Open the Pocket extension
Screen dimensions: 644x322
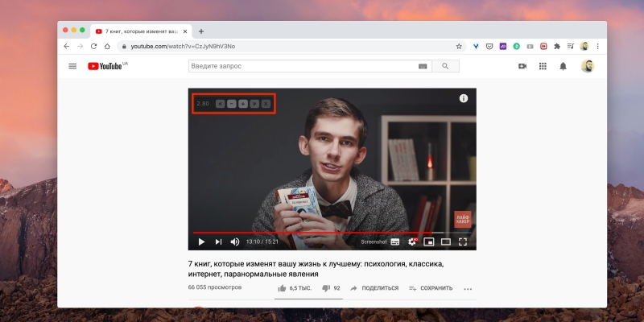pyautogui.click(x=489, y=47)
